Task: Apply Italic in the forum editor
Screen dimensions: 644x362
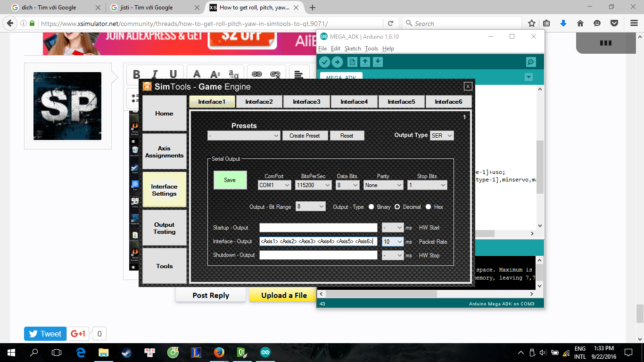Action: pos(155,74)
